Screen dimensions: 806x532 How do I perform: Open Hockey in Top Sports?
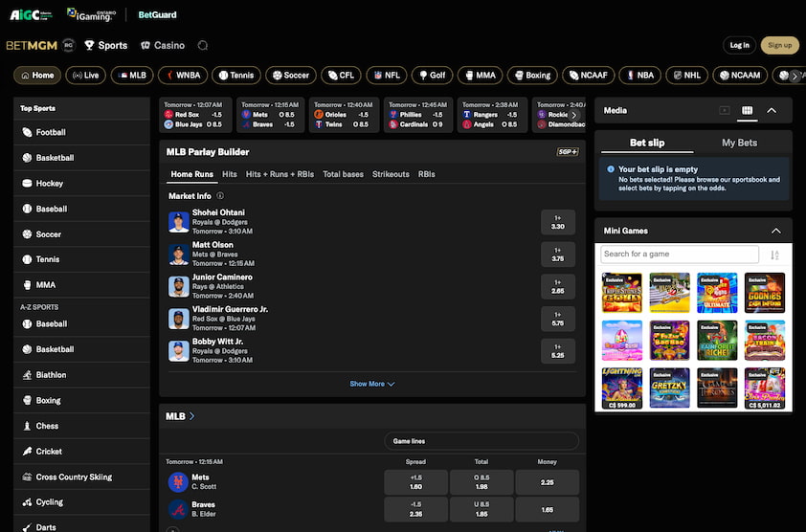pos(81,183)
